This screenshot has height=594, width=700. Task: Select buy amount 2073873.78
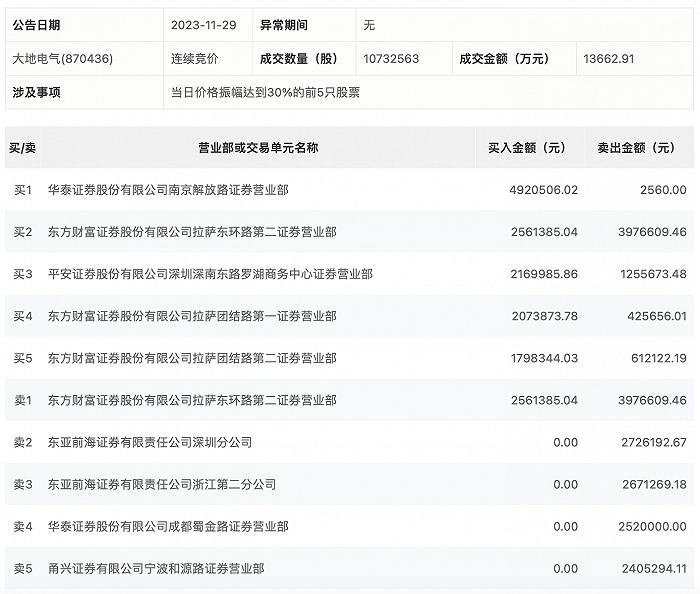tap(545, 316)
